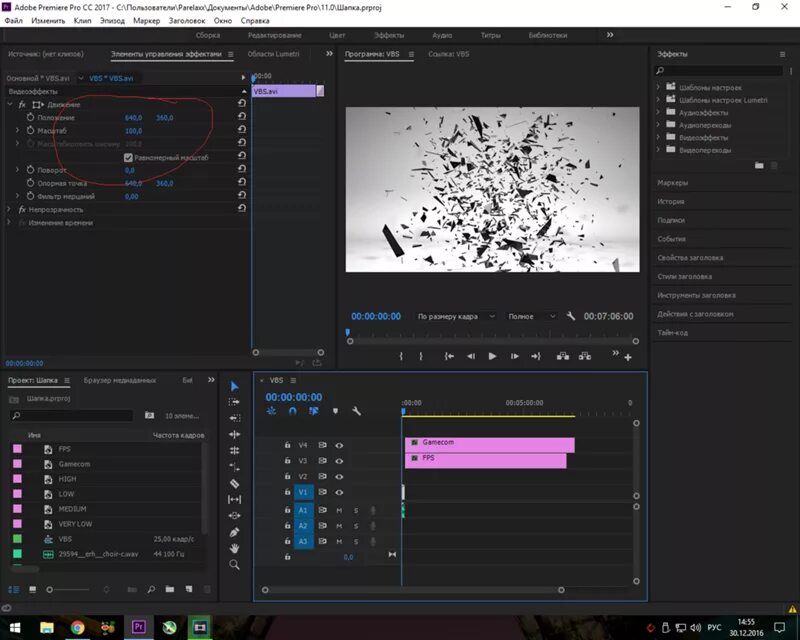The height and width of the screenshot is (640, 800).
Task: Open the Marker menu
Action: click(x=146, y=20)
